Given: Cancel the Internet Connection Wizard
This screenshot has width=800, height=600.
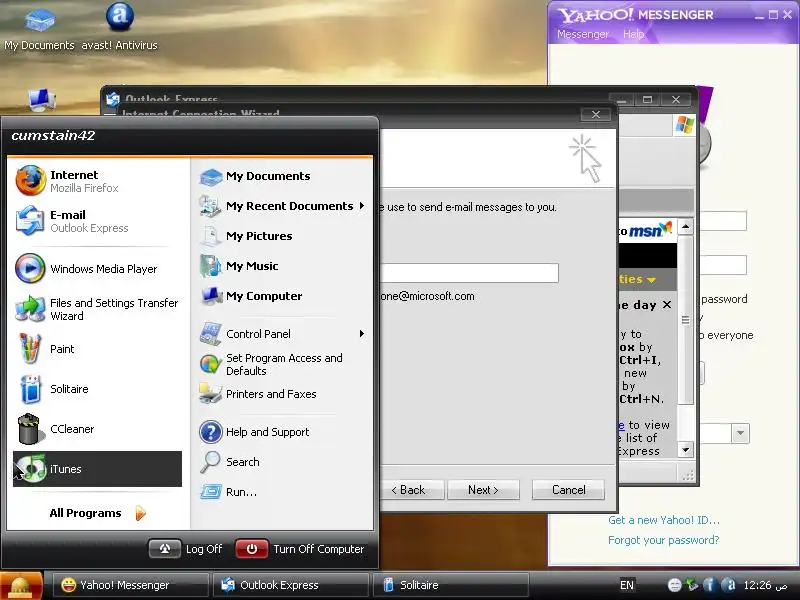Looking at the screenshot, I should [x=568, y=490].
